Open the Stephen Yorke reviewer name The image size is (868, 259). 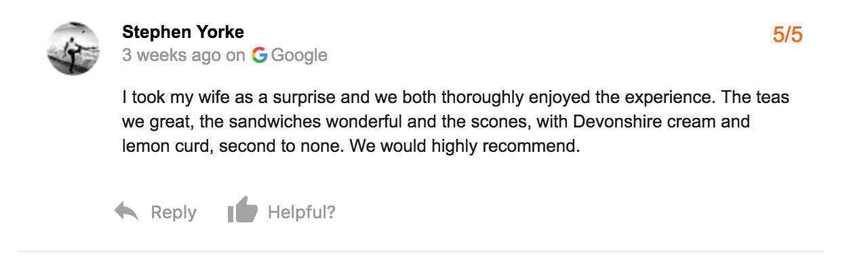pos(183,32)
